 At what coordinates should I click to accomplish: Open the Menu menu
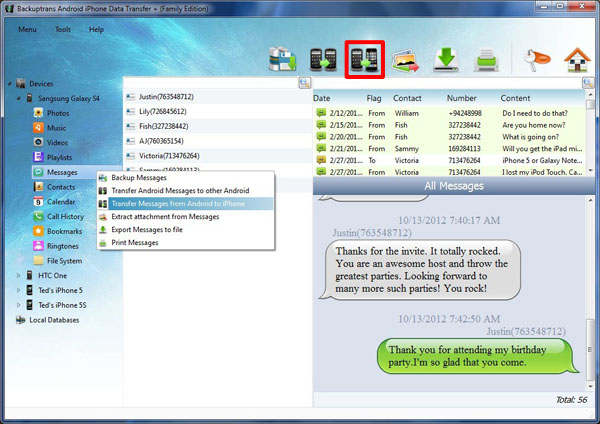click(27, 29)
